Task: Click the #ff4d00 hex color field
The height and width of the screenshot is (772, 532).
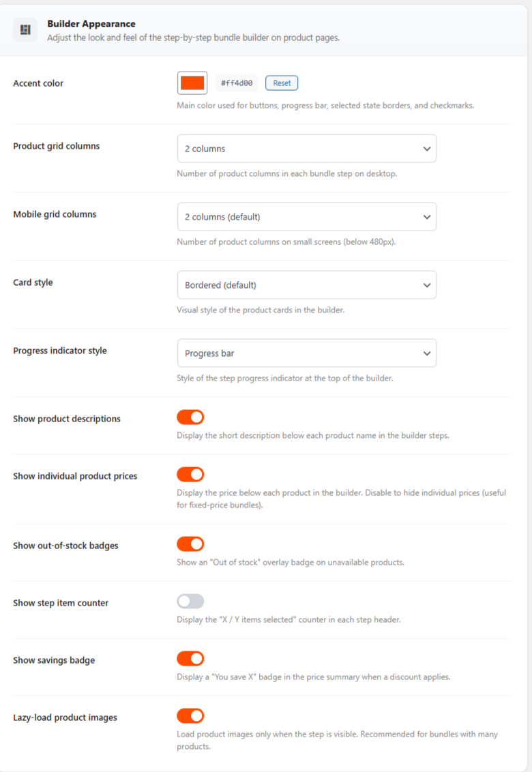Action: click(237, 83)
